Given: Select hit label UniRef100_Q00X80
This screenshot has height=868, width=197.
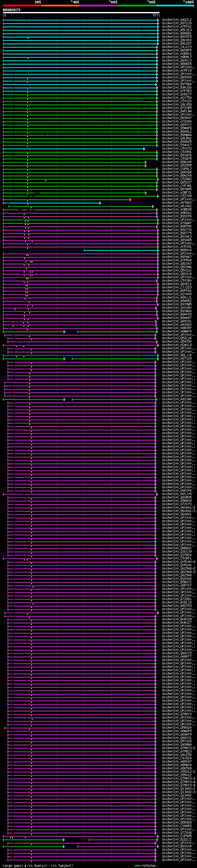Looking at the screenshot, I should click(x=177, y=308).
